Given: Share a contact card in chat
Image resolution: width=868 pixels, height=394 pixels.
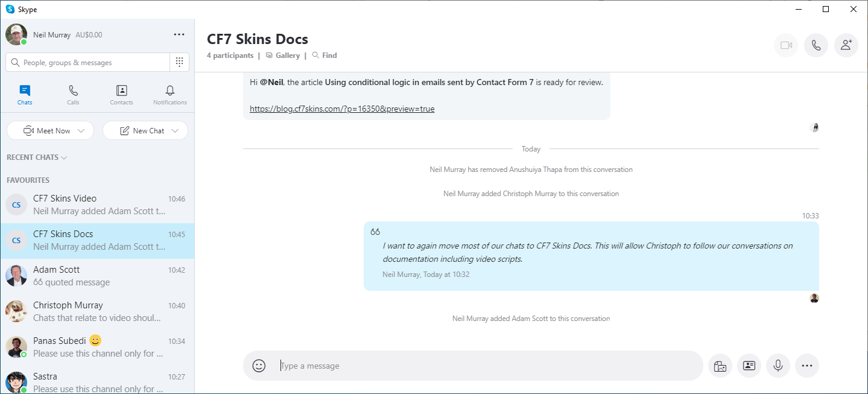Looking at the screenshot, I should 749,366.
